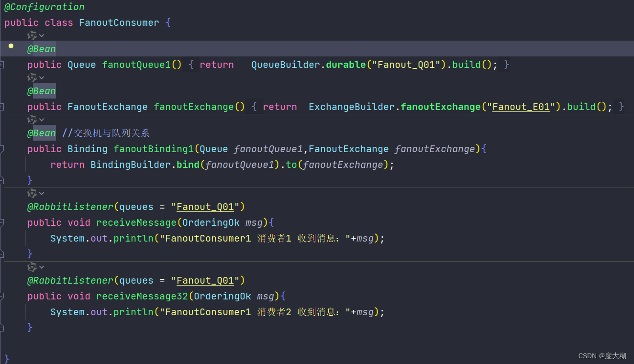Click the receiveMessage32 method name
634x364 pixels.
pos(142,296)
